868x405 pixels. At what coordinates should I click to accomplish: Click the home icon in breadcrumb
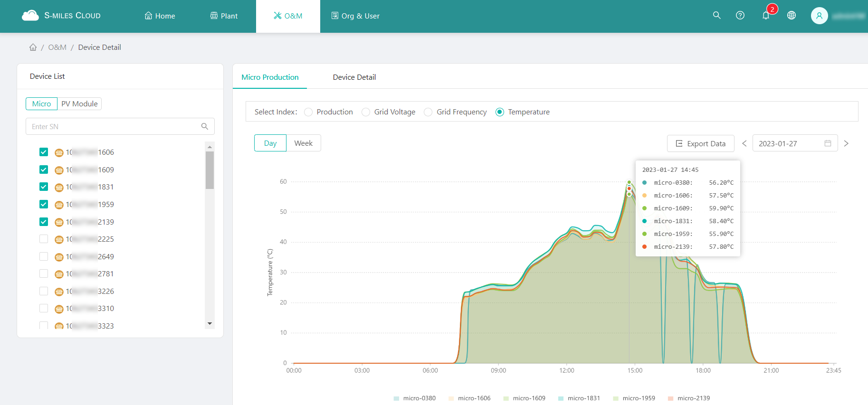[33, 47]
